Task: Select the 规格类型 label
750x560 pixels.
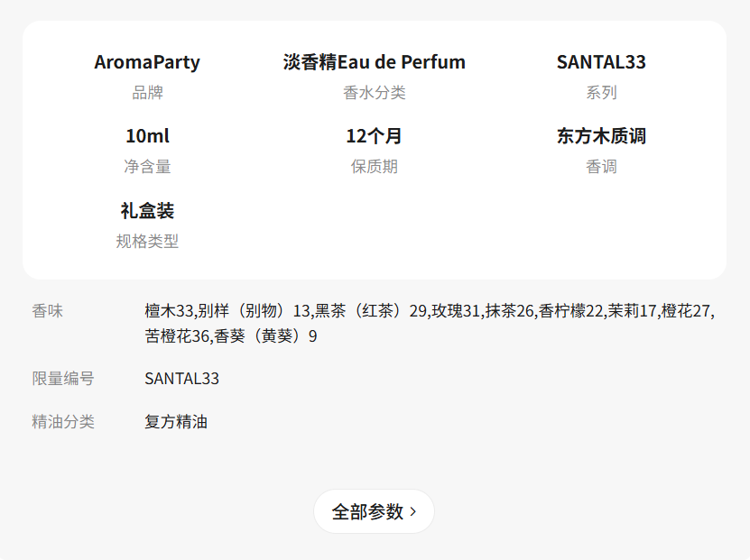Action: coord(147,241)
